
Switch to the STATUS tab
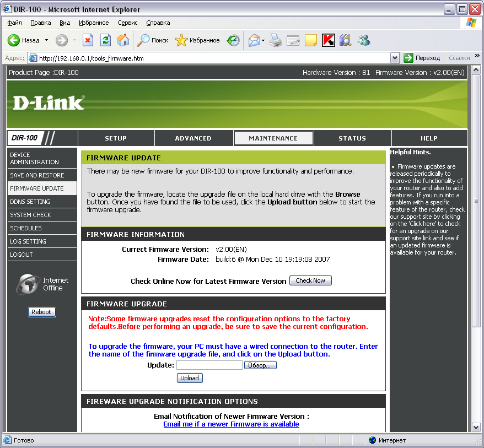(352, 138)
